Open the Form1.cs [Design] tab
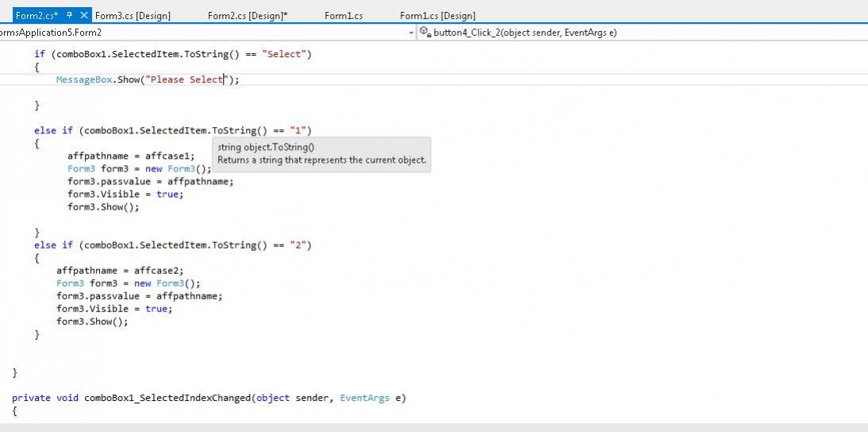 pyautogui.click(x=437, y=16)
